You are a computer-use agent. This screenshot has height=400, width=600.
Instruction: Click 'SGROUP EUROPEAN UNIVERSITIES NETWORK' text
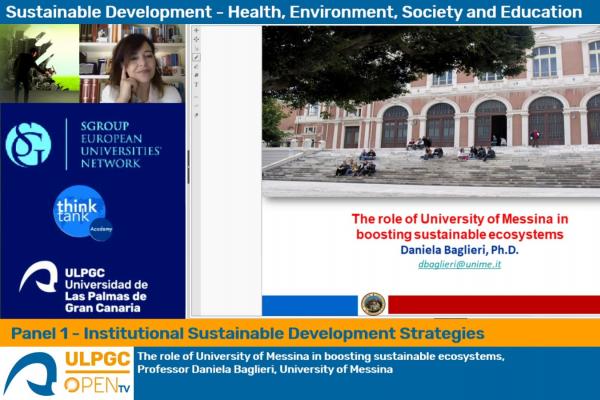[x=121, y=145]
